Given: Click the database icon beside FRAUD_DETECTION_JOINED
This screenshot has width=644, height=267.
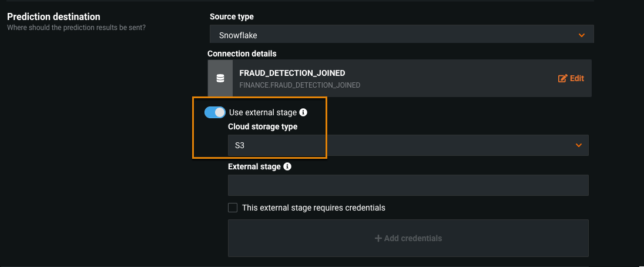Looking at the screenshot, I should click(220, 78).
